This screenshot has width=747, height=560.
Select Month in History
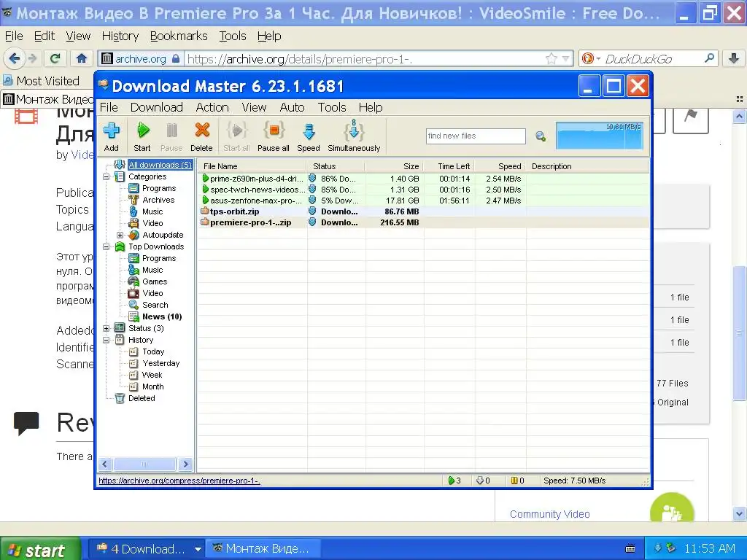152,386
